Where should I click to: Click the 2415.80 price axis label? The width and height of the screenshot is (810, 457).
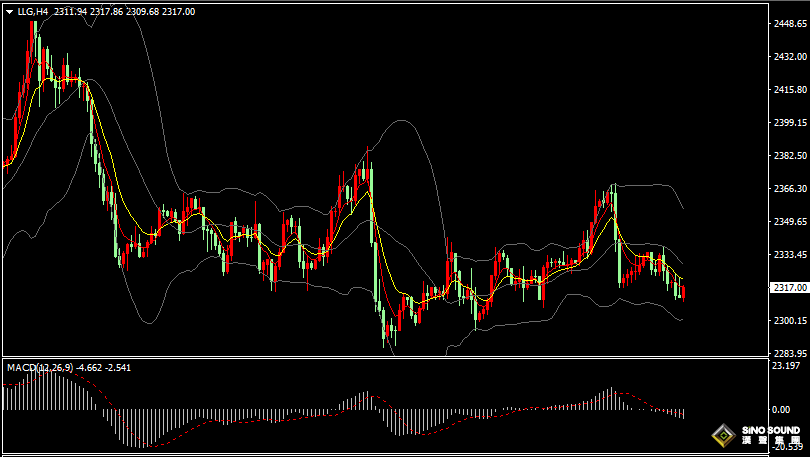coord(790,90)
